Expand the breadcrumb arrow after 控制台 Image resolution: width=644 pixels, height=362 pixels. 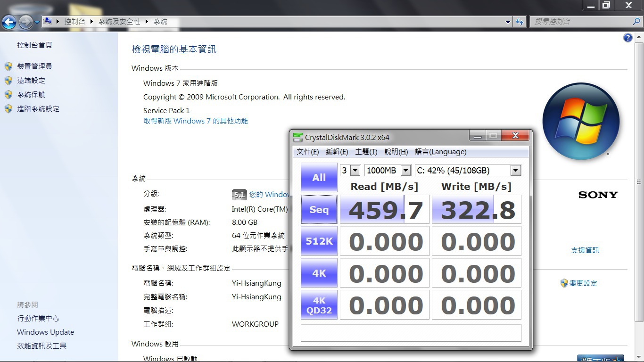[x=92, y=22]
